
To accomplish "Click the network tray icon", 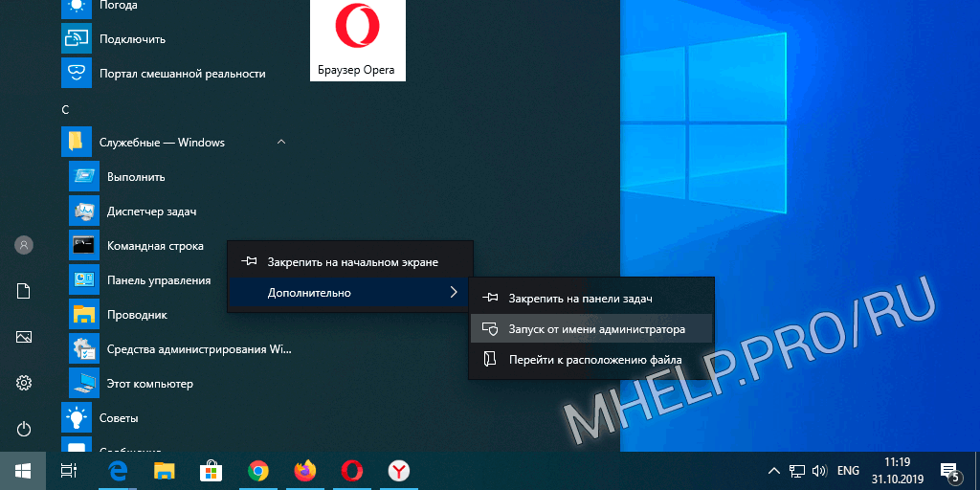I will click(796, 471).
